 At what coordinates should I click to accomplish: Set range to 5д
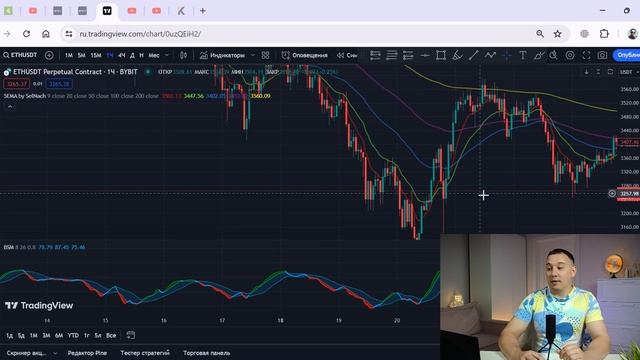tap(21, 336)
